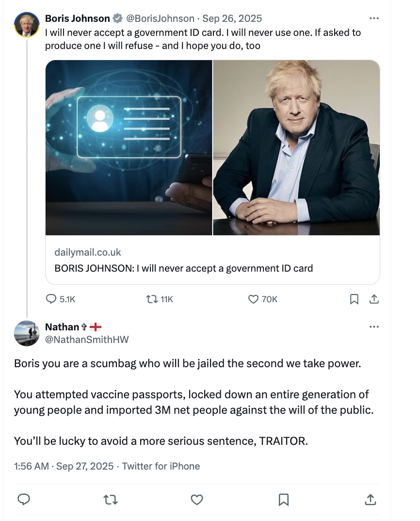Share Nathan's reply tweet
This screenshot has height=521, width=420.
[370, 499]
